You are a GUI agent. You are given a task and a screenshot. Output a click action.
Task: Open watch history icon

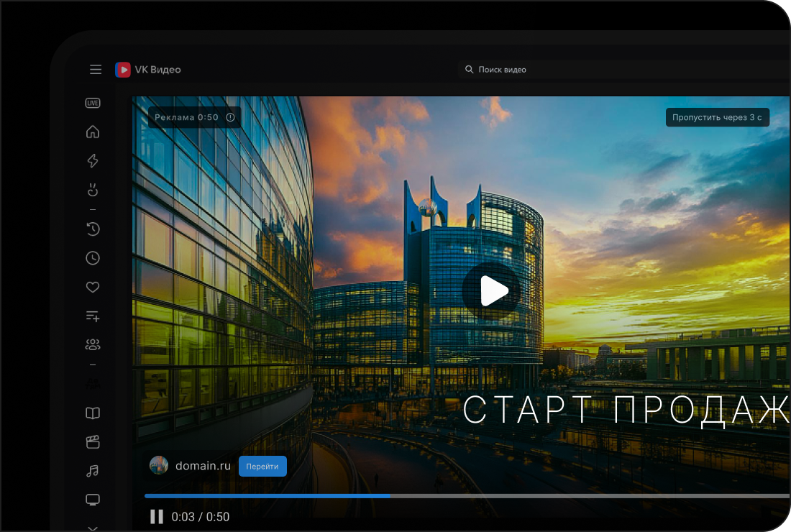[93, 229]
